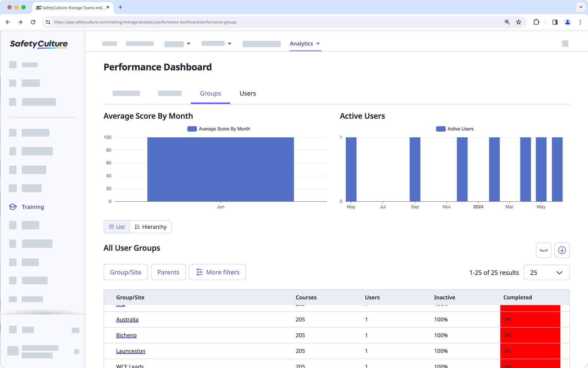Open More filters options
588x368 pixels.
click(x=217, y=272)
